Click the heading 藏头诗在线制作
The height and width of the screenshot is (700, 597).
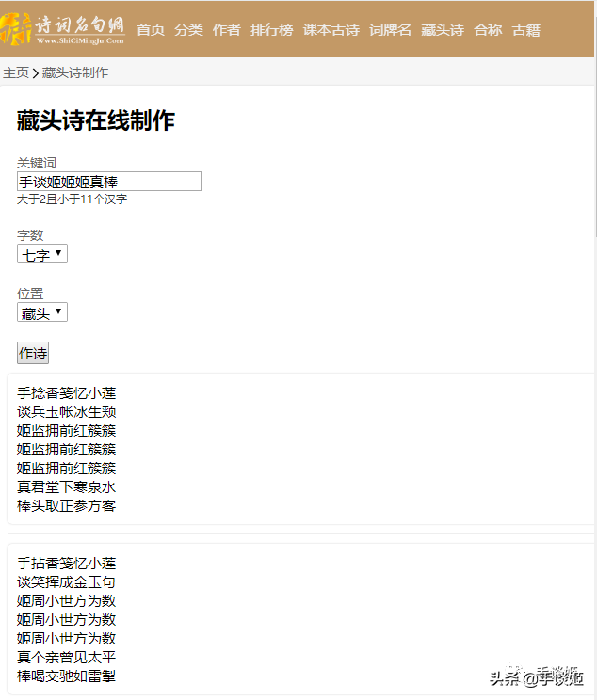[96, 120]
